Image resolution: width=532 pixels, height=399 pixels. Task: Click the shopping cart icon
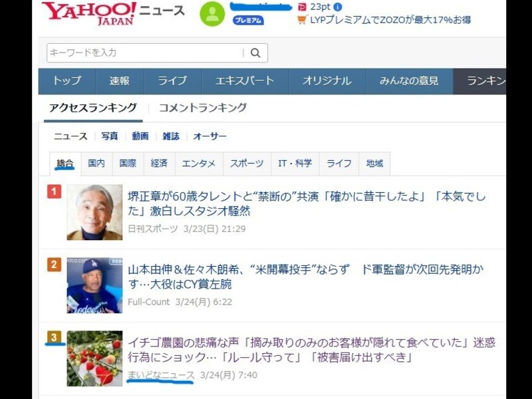click(302, 20)
